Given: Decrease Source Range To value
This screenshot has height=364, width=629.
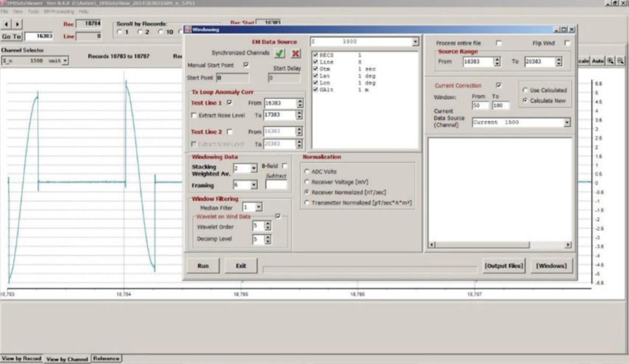Looking at the screenshot, I should [558, 63].
